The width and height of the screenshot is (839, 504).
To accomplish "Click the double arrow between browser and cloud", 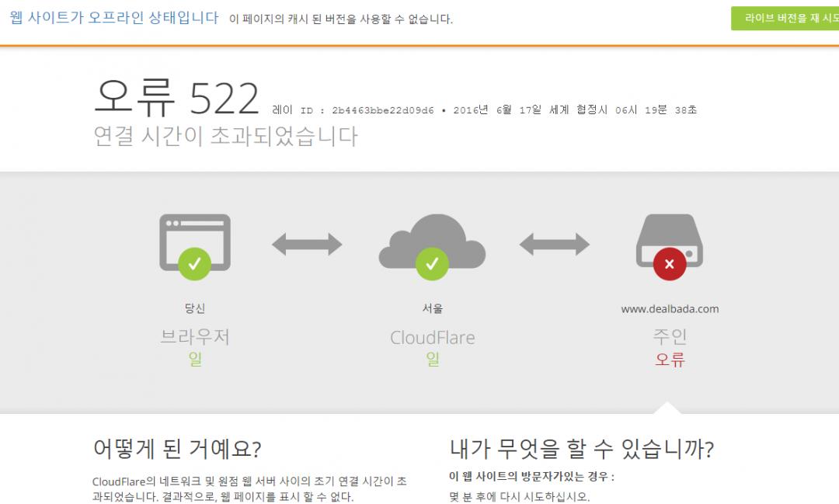I will pyautogui.click(x=307, y=245).
